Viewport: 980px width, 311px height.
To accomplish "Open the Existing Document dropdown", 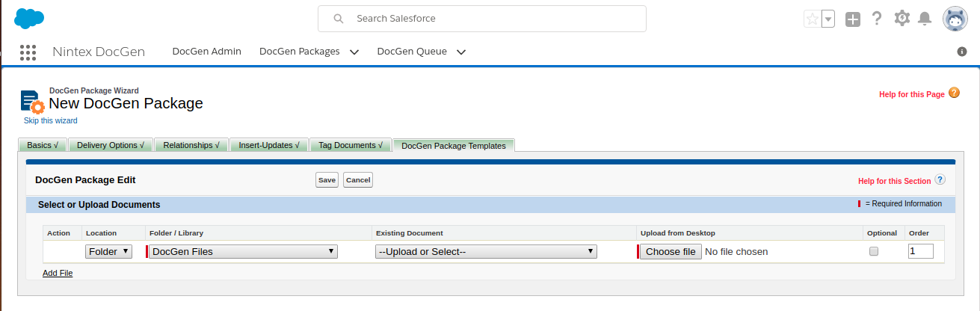I will [x=486, y=252].
